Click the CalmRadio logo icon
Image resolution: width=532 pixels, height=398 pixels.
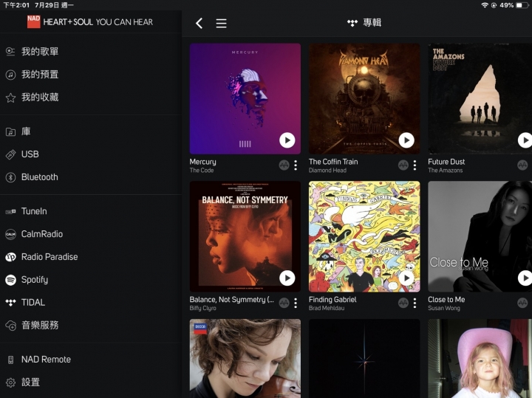coord(10,234)
